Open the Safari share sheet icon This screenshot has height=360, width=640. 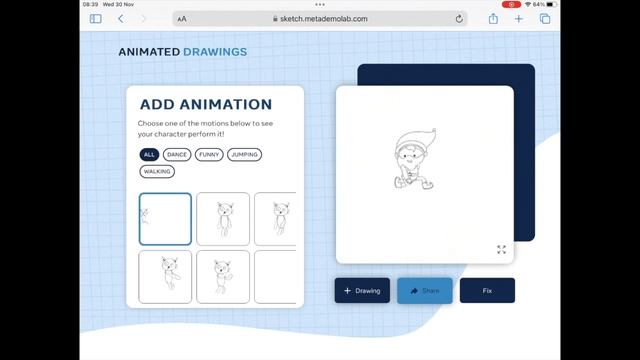493,18
